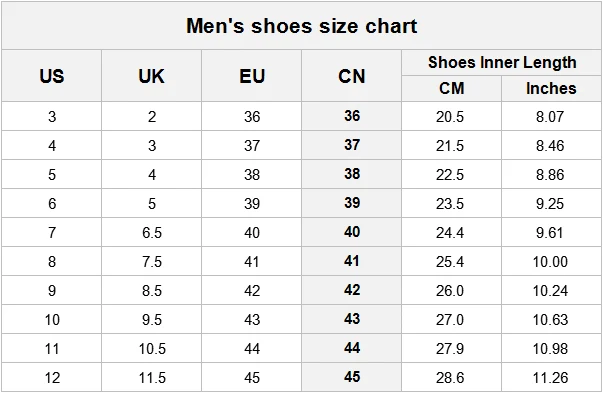Select UK size 11.5 cell

coord(152,378)
